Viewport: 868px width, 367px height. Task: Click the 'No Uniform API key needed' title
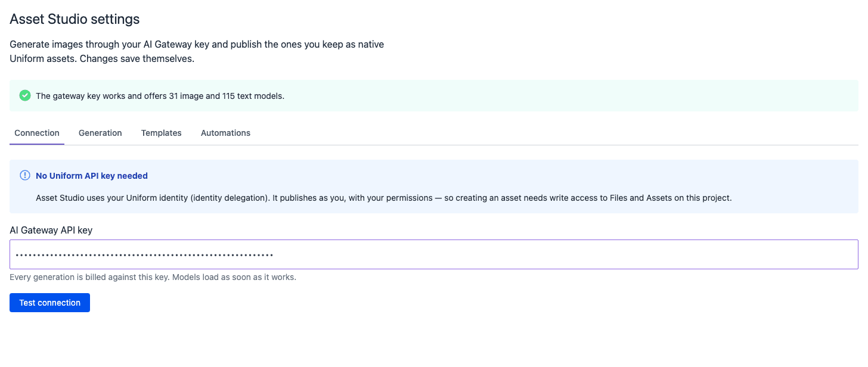[92, 176]
